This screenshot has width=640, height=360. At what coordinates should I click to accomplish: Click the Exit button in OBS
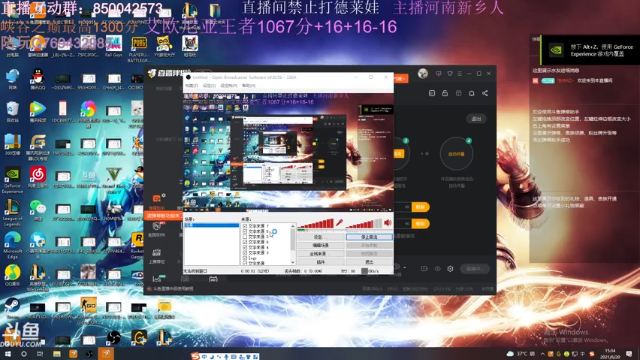(x=369, y=262)
